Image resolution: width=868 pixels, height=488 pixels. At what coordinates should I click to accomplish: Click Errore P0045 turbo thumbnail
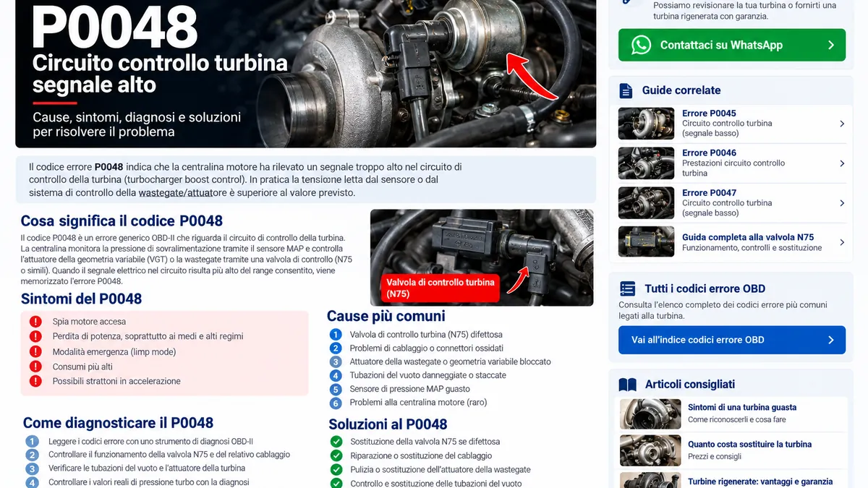(647, 124)
